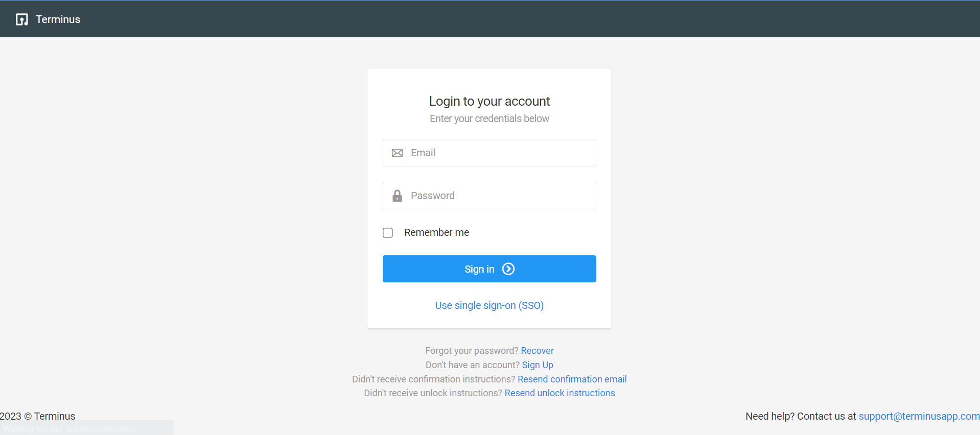
Task: Click the 2023 © Terminus footer text
Action: click(38, 416)
